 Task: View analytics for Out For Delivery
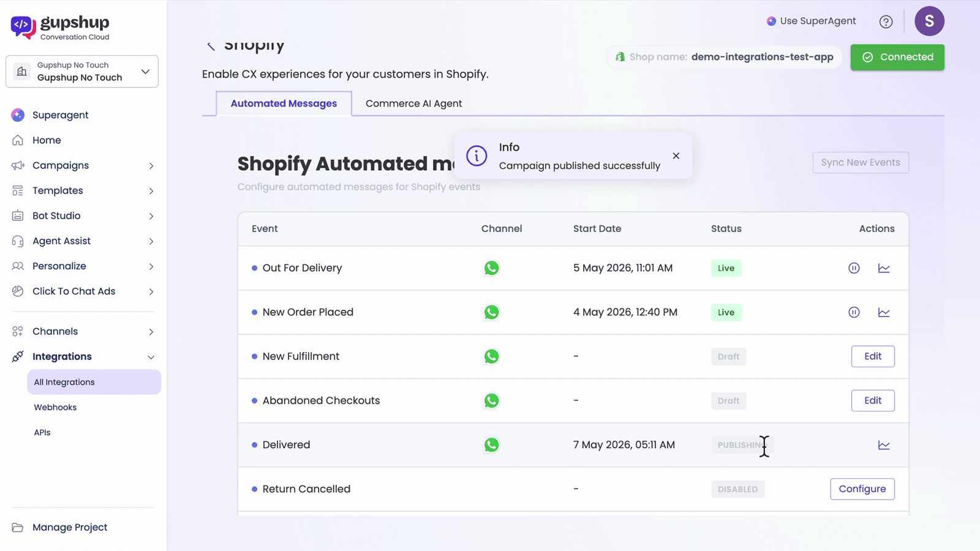pyautogui.click(x=884, y=268)
